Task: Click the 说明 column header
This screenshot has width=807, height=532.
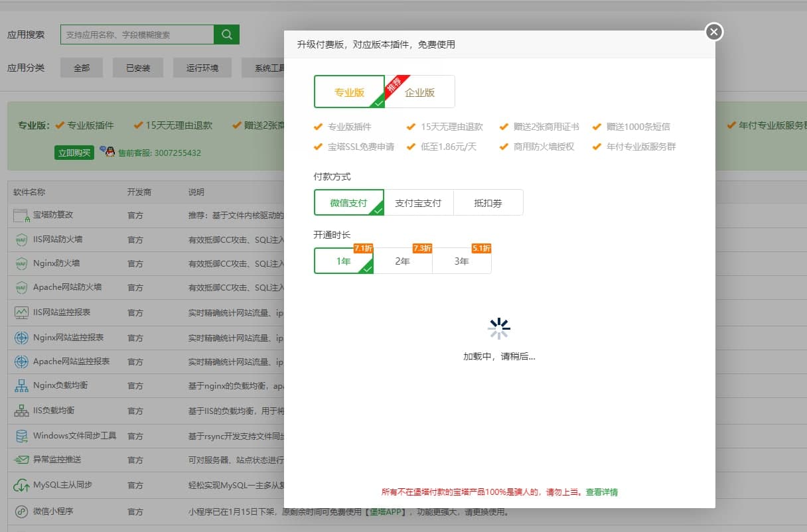Action: (x=196, y=192)
